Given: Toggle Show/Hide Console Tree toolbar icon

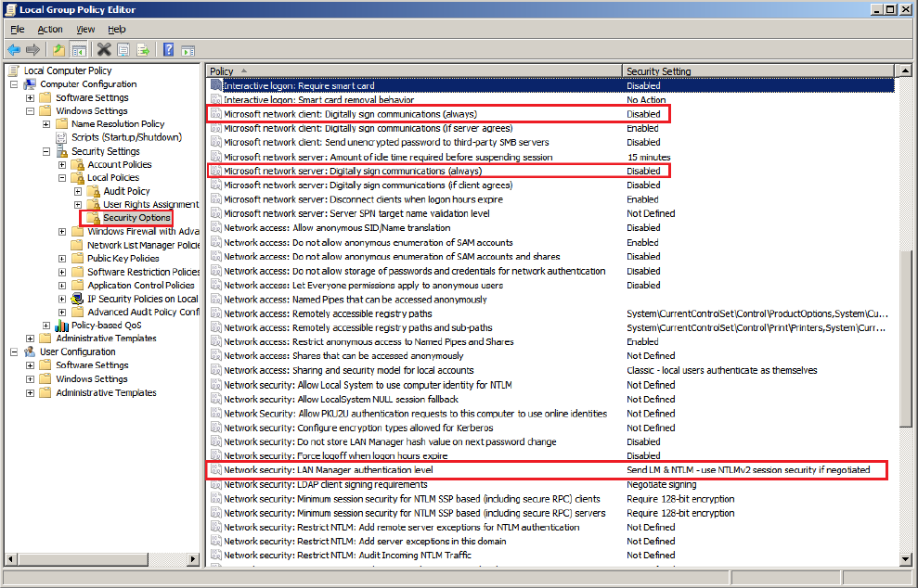Looking at the screenshot, I should [79, 50].
